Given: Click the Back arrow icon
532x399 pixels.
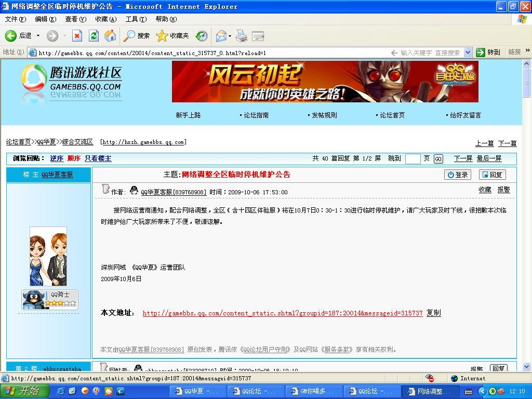Looking at the screenshot, I should click(10, 36).
